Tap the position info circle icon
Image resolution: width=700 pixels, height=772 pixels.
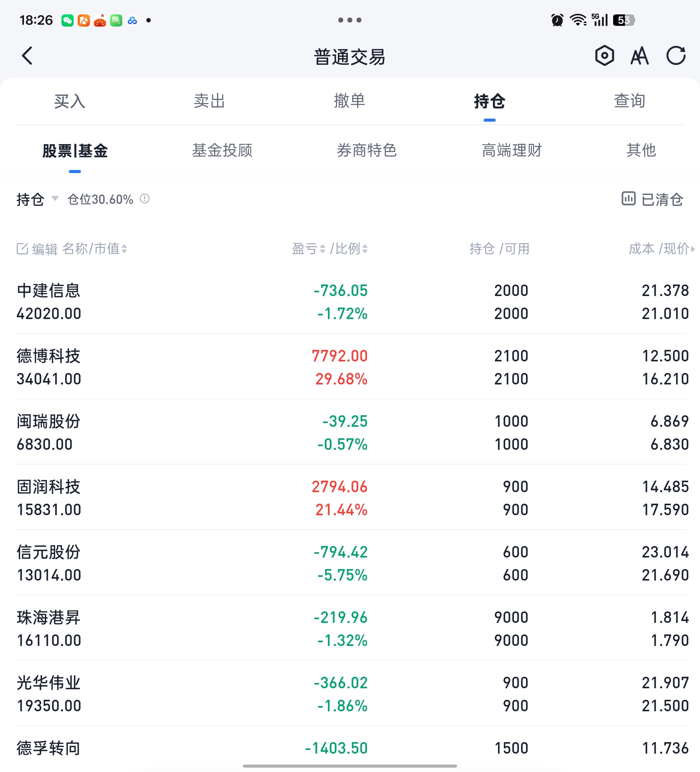pyautogui.click(x=144, y=198)
